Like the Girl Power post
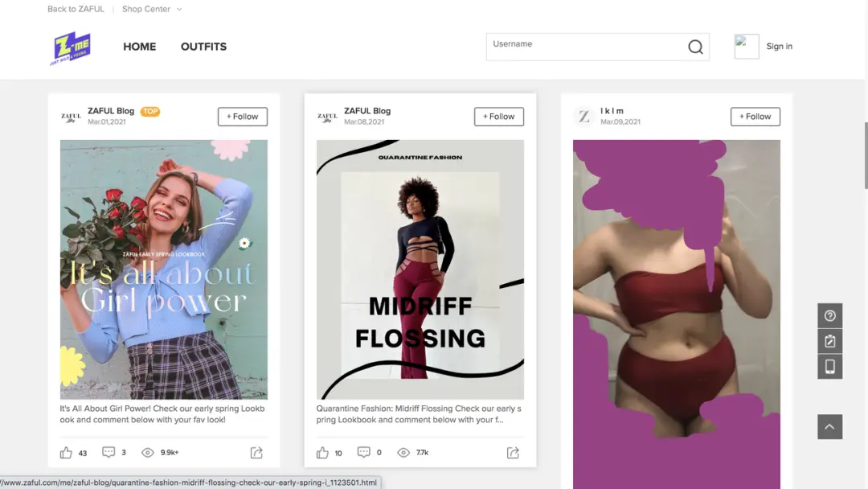 (x=67, y=453)
